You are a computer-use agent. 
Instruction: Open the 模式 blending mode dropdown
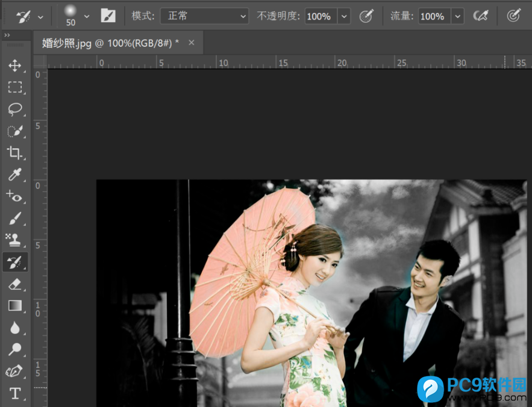tap(204, 16)
